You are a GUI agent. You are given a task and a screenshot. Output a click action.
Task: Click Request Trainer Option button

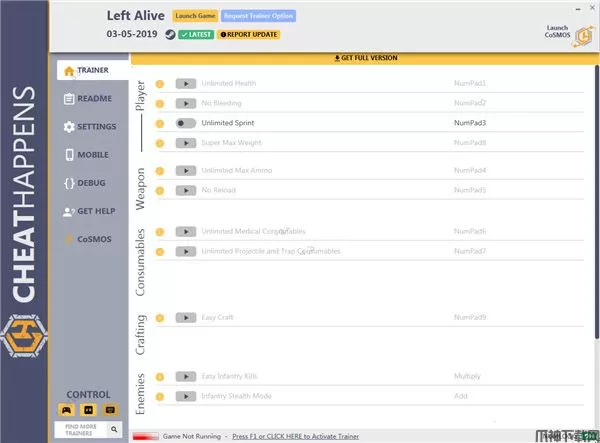pos(258,16)
